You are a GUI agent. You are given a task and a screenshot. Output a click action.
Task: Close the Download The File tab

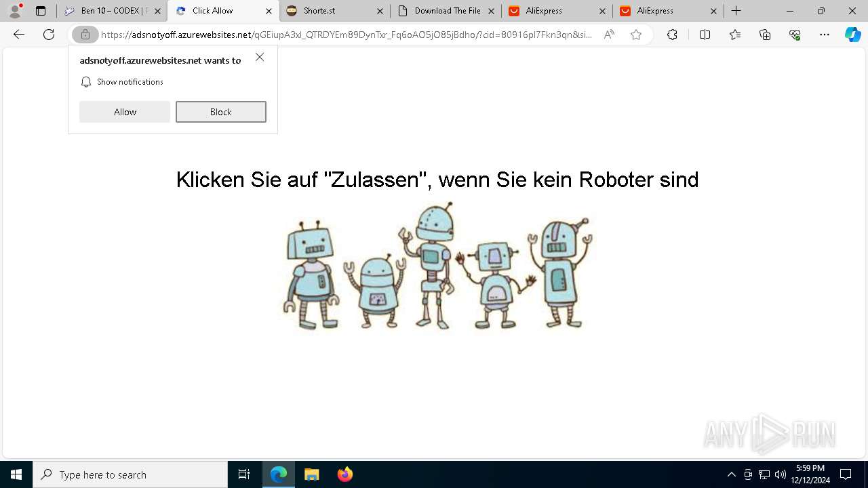491,11
